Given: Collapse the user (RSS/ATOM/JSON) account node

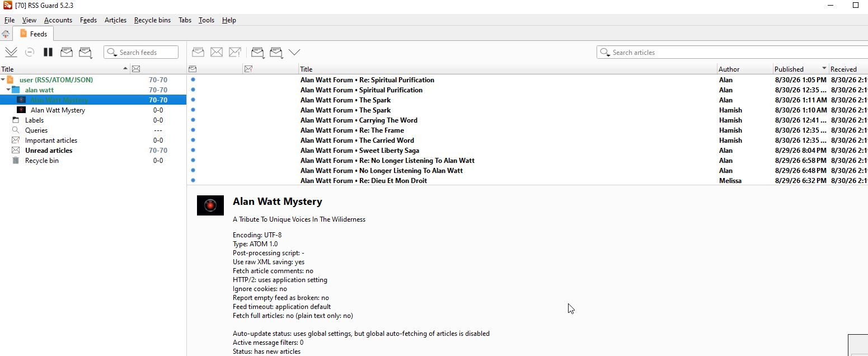Looking at the screenshot, I should (3, 79).
